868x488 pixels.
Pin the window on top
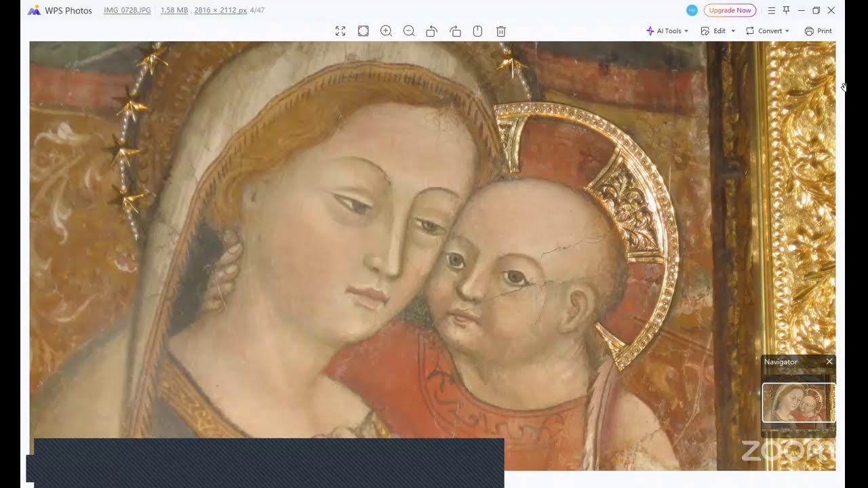pos(787,10)
